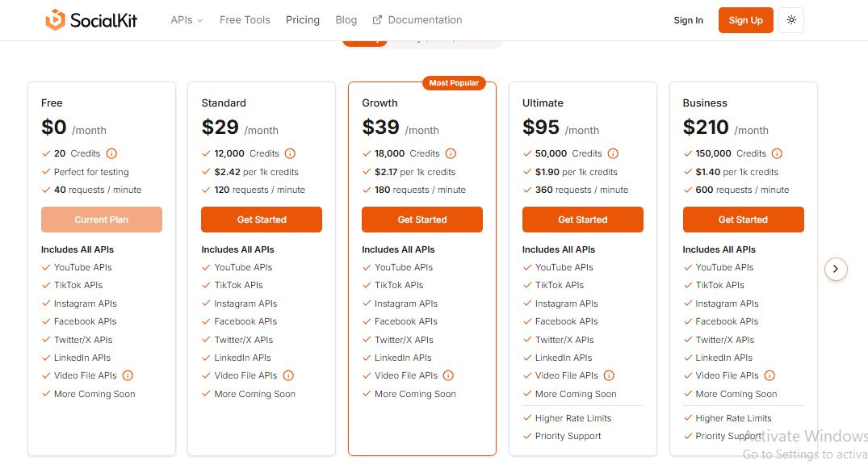Expand the APIs dropdown menu
The width and height of the screenshot is (868, 469).
(187, 20)
